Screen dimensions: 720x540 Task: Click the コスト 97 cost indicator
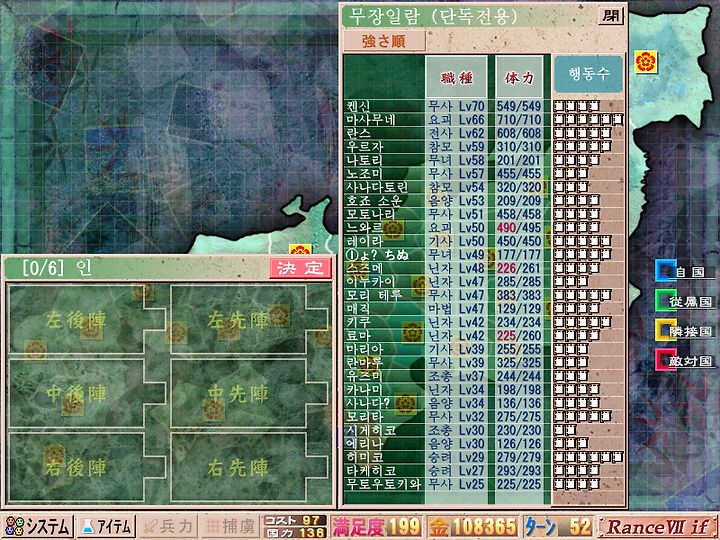(294, 521)
